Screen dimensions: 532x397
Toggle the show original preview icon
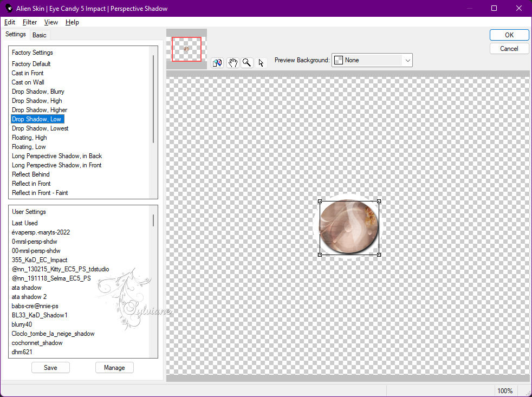pyautogui.click(x=217, y=63)
